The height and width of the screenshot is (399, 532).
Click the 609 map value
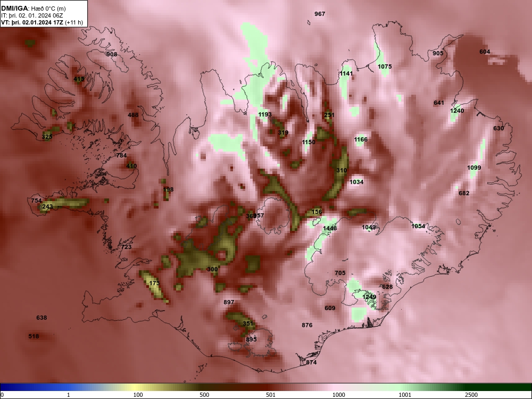coord(330,309)
